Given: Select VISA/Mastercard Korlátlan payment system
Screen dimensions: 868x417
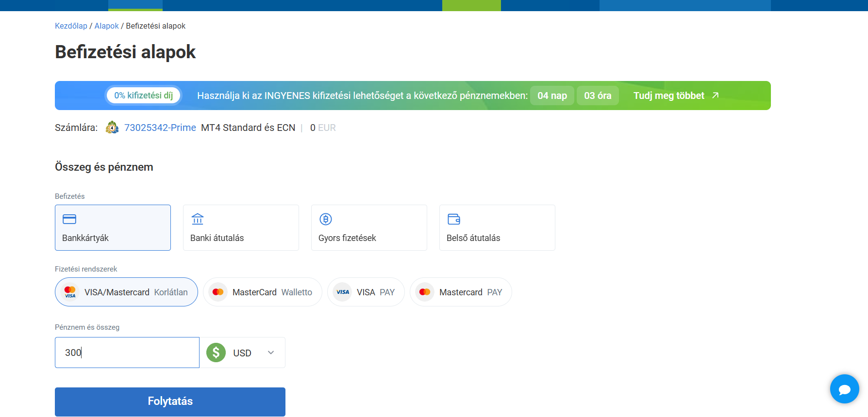Looking at the screenshot, I should [x=126, y=292].
